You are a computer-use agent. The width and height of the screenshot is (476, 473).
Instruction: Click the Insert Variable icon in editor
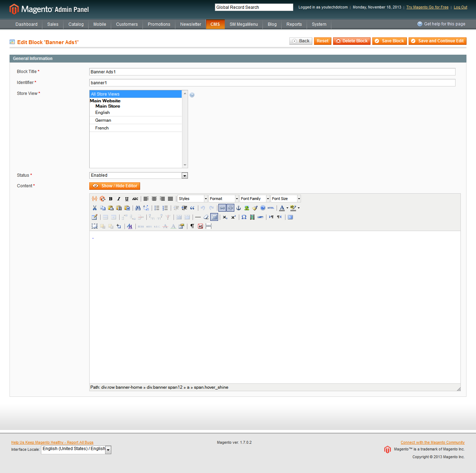tap(95, 199)
